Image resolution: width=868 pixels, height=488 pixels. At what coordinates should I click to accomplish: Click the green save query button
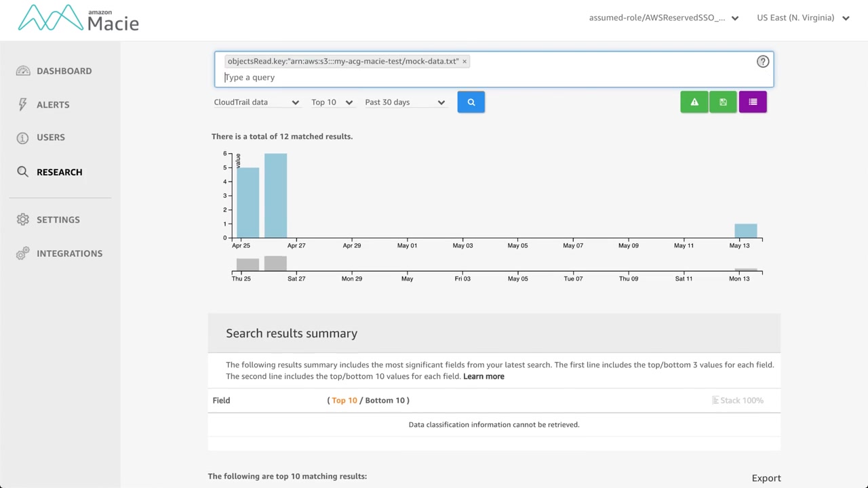point(723,102)
